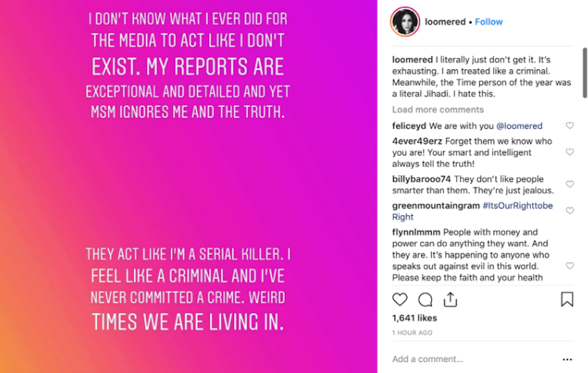Open loomered profile picture avatar
This screenshot has height=373, width=588.
coord(405,22)
